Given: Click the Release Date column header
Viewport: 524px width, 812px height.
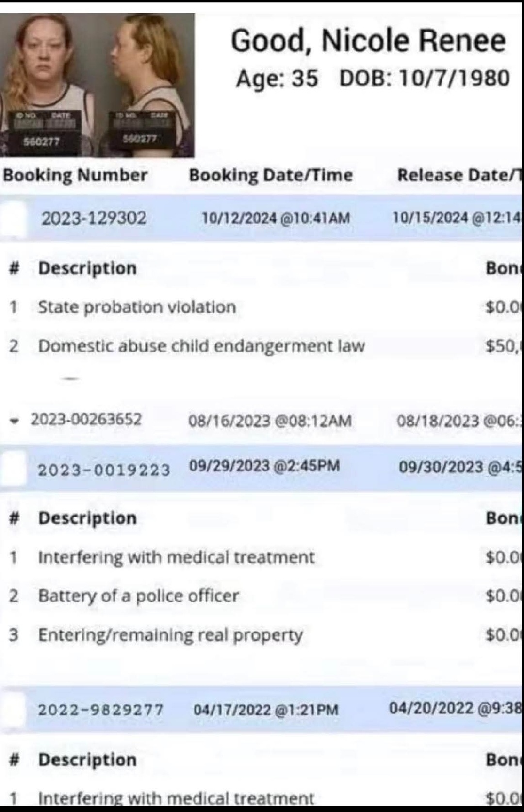Looking at the screenshot, I should [458, 175].
